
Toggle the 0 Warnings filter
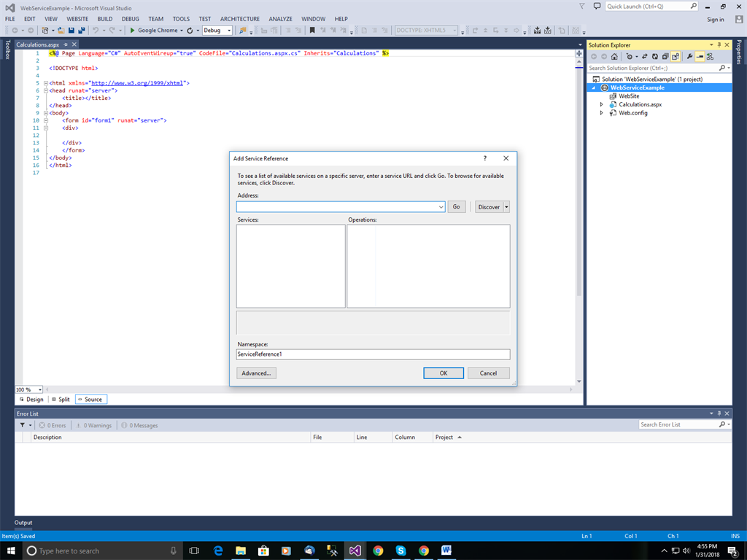click(93, 425)
